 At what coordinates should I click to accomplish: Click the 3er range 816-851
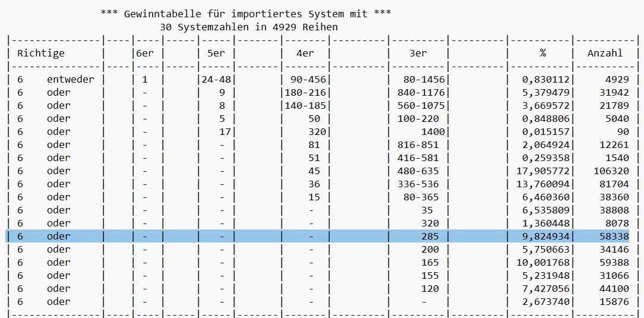pyautogui.click(x=418, y=144)
